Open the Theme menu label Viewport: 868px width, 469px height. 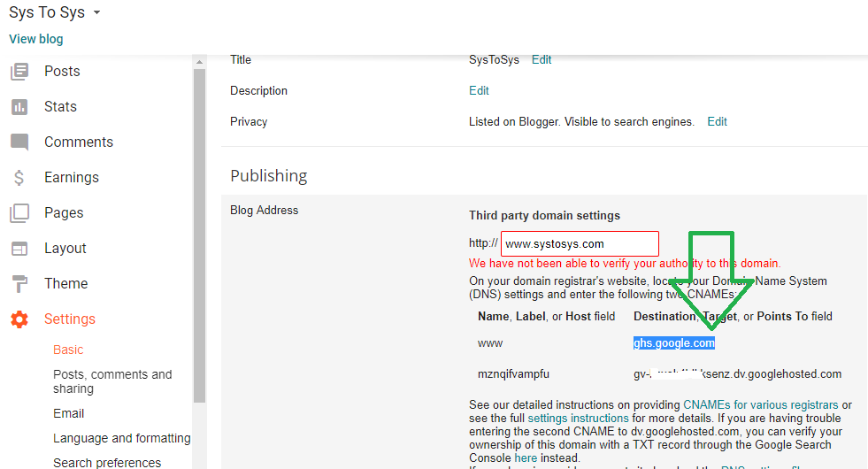(x=65, y=284)
